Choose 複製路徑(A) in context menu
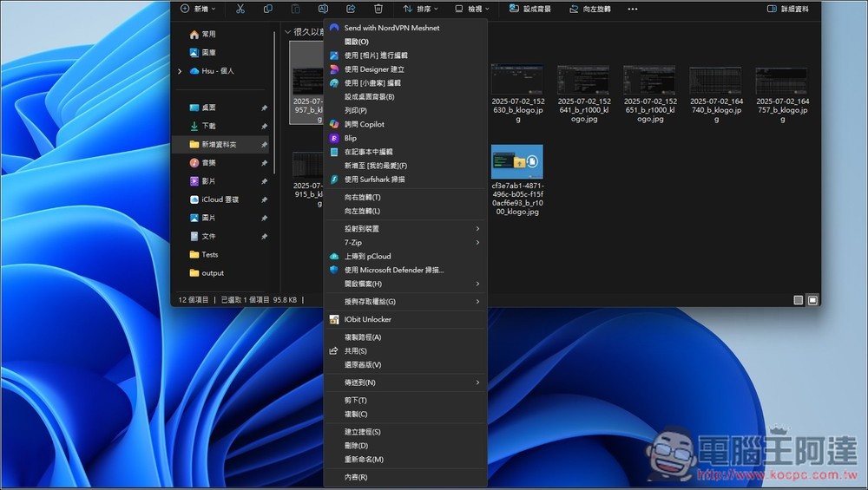This screenshot has height=490, width=868. coord(405,336)
